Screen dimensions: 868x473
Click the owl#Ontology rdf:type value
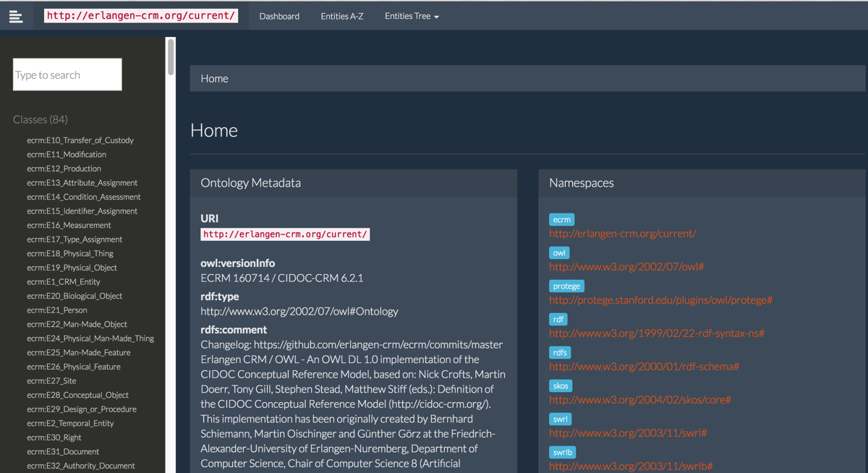click(x=299, y=312)
